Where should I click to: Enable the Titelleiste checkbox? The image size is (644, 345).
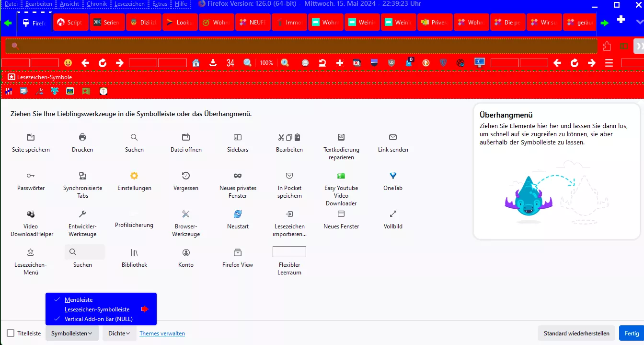pos(11,333)
